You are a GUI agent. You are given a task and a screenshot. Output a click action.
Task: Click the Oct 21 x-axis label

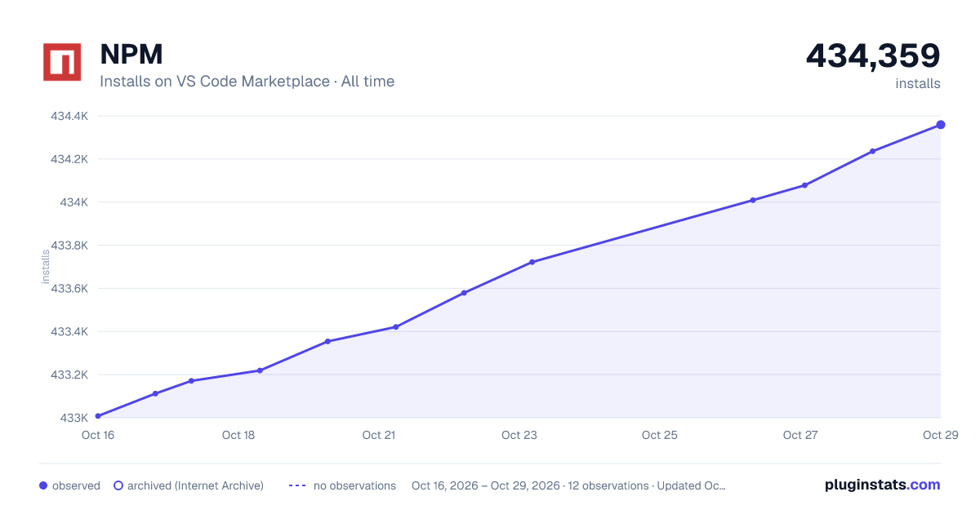click(379, 435)
